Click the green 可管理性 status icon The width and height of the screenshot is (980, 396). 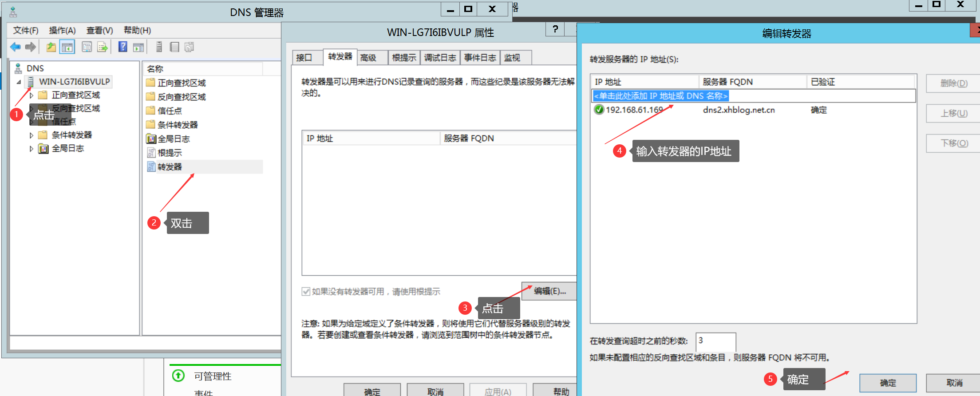click(x=178, y=376)
